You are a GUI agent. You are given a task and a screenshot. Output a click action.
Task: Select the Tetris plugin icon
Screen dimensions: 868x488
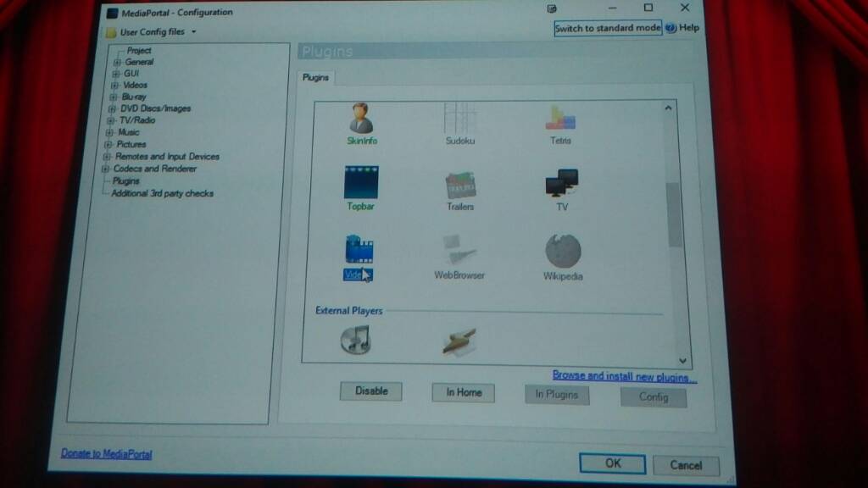pos(560,118)
